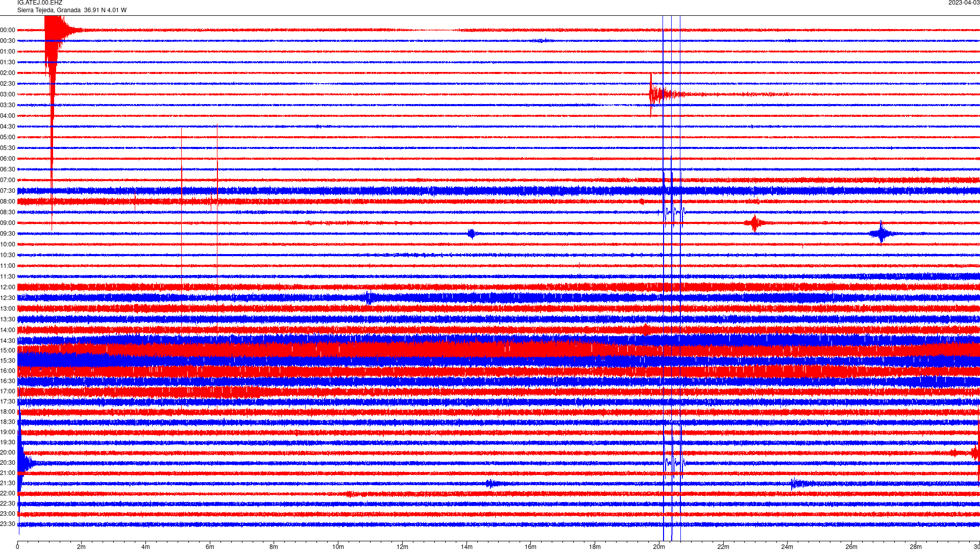This screenshot has width=980, height=551.
Task: Select the 12:00 time row label
Action: click(x=8, y=287)
